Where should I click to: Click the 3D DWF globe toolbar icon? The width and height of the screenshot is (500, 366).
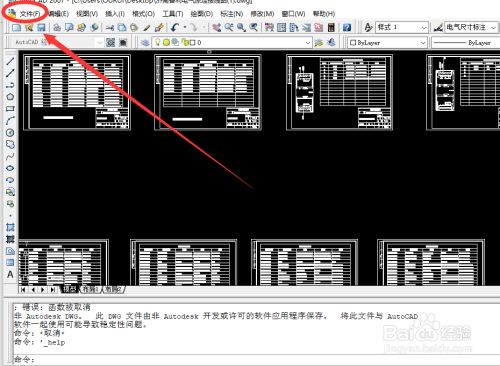click(94, 27)
